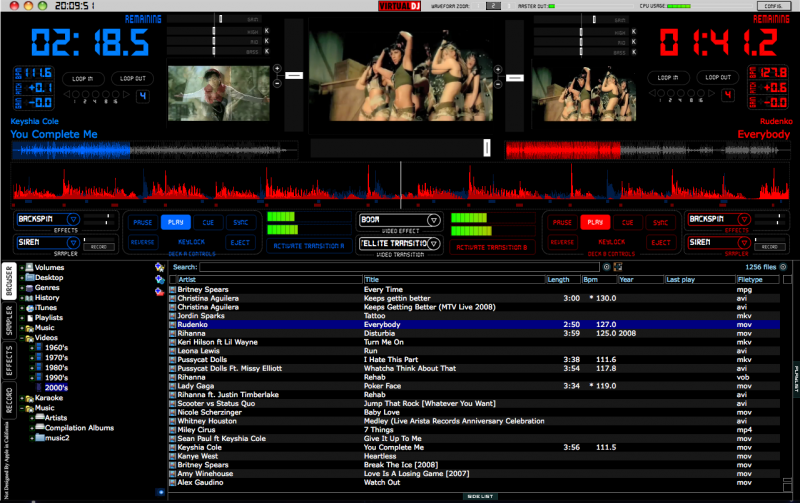This screenshot has width=800, height=503.
Task: Decrease deck A volume with minus icon
Action: [x=277, y=83]
